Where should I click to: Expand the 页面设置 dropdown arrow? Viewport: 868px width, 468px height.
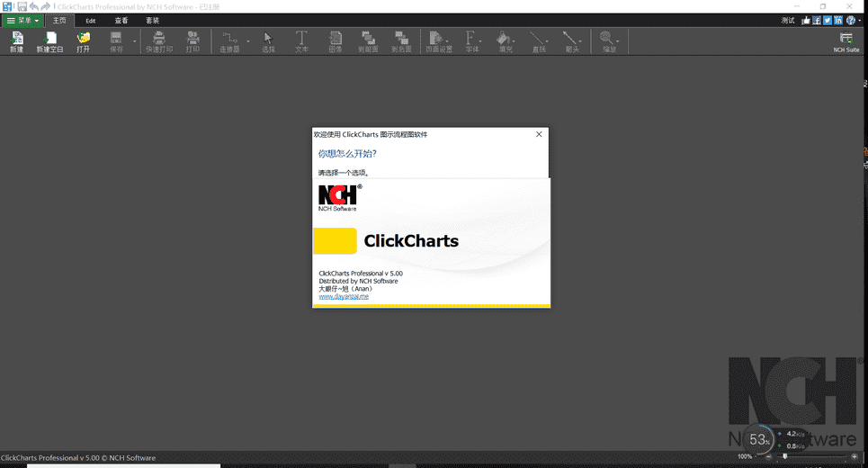(447, 41)
